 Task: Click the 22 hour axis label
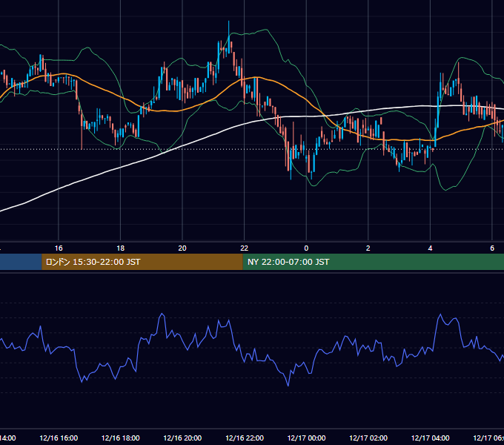coord(245,248)
